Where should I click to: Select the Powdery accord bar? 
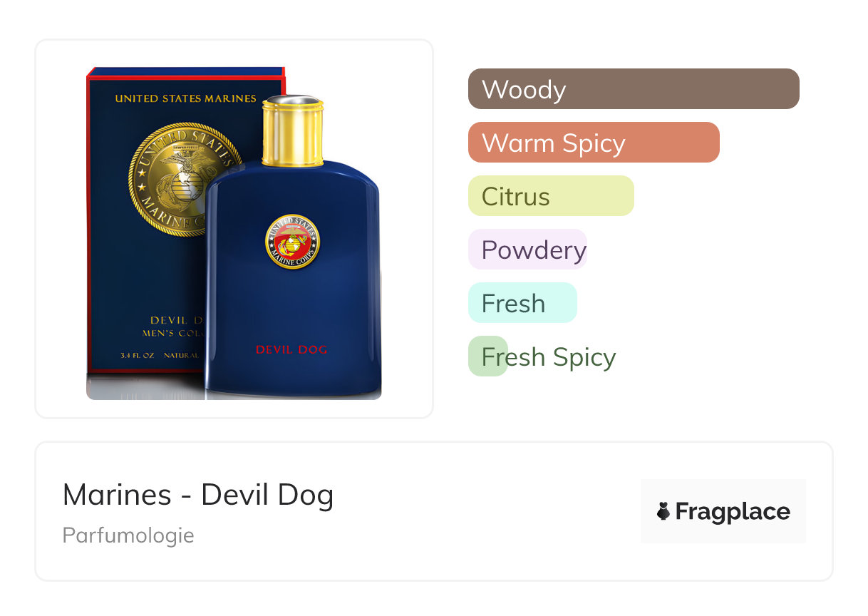pyautogui.click(x=527, y=250)
